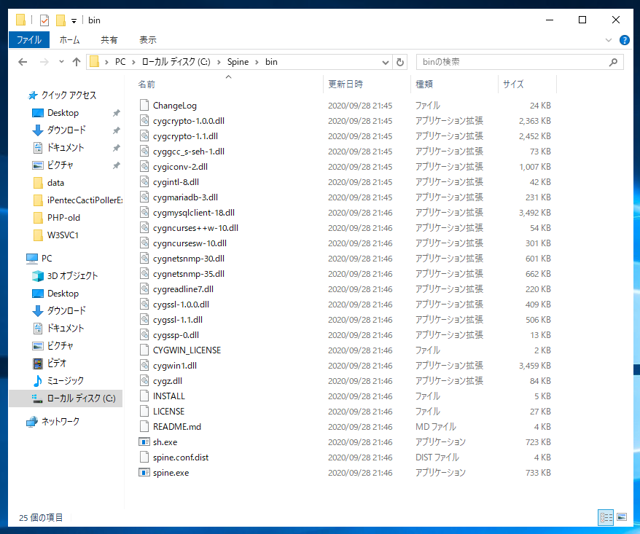The width and height of the screenshot is (640, 534).
Task: Select cygz.dll file icon
Action: point(144,381)
